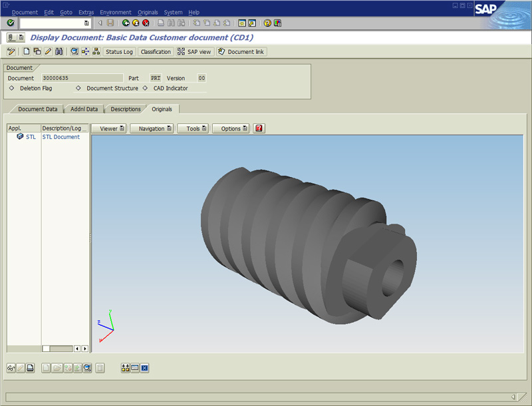This screenshot has height=406, width=532.
Task: Click the print original icon at bottom
Action: (30, 368)
